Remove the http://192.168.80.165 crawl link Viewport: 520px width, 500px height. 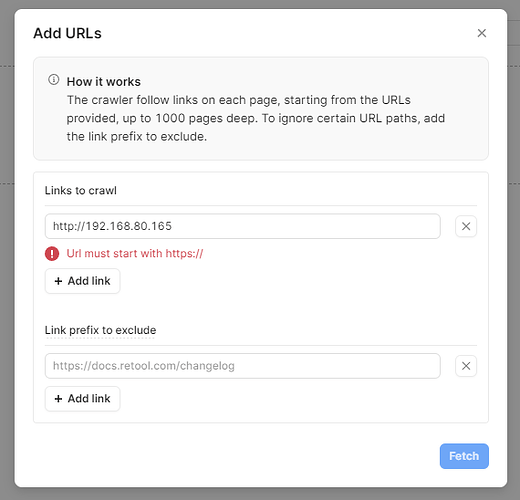pyautogui.click(x=466, y=226)
